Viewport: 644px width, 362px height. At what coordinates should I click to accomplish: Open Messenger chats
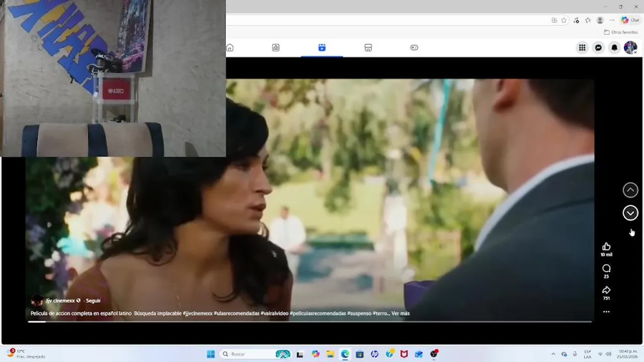(598, 48)
